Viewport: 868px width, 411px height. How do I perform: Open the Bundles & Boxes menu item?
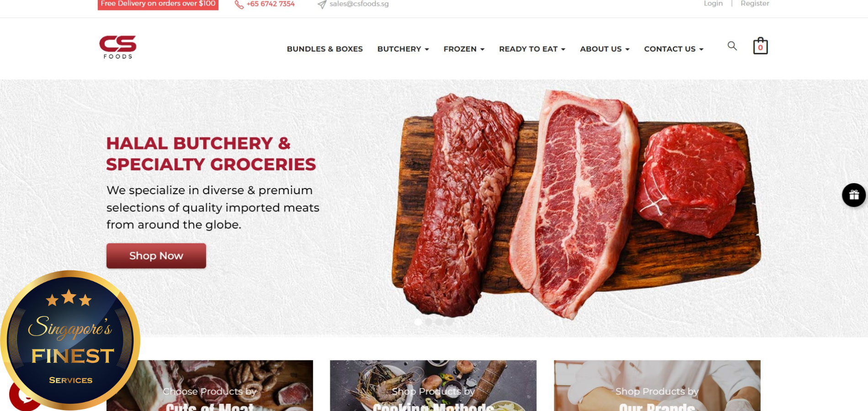[325, 49]
